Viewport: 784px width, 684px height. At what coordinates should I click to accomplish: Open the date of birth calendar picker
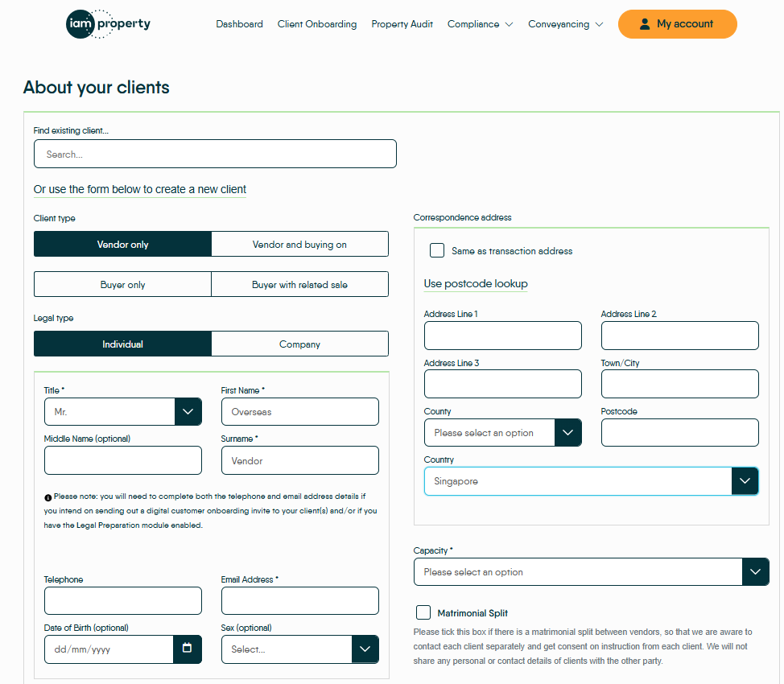(187, 649)
